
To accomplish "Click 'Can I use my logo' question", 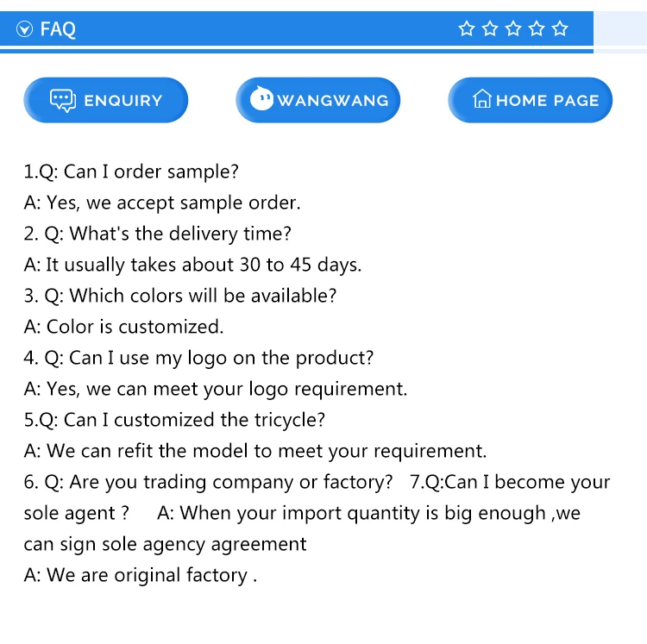I will coord(198,358).
